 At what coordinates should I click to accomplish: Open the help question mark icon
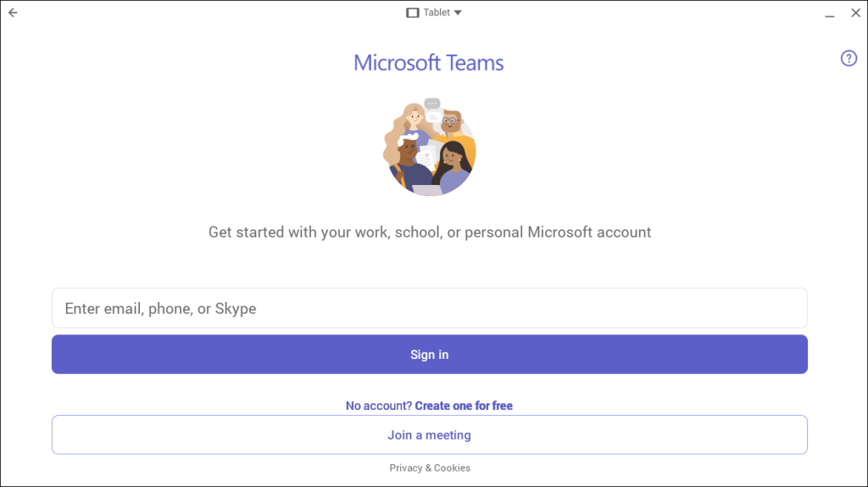click(849, 58)
